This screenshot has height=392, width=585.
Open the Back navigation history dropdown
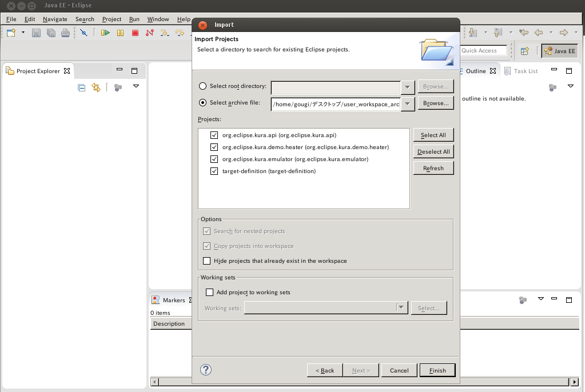pos(551,33)
